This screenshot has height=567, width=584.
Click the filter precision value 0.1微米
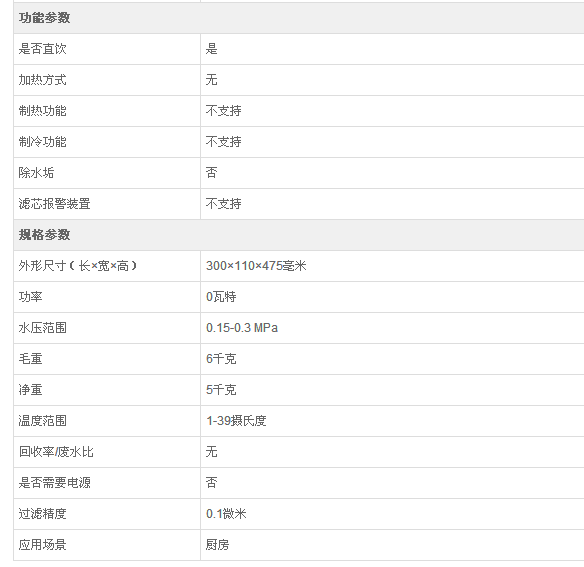(226, 514)
